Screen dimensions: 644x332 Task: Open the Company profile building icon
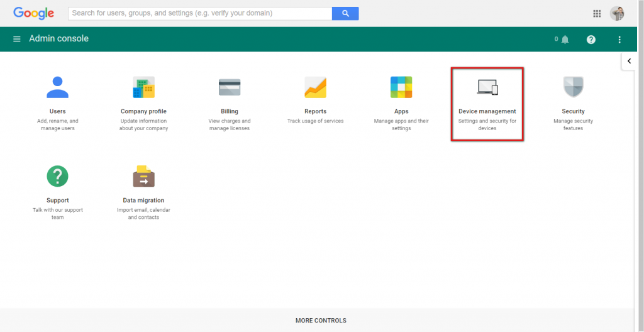click(x=144, y=87)
